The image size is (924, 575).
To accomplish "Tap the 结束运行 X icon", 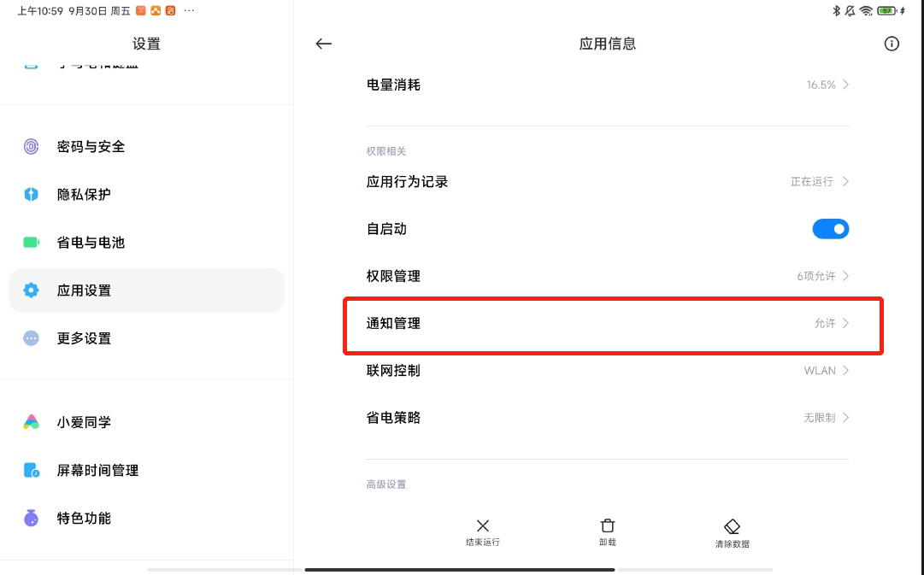I will (x=483, y=525).
